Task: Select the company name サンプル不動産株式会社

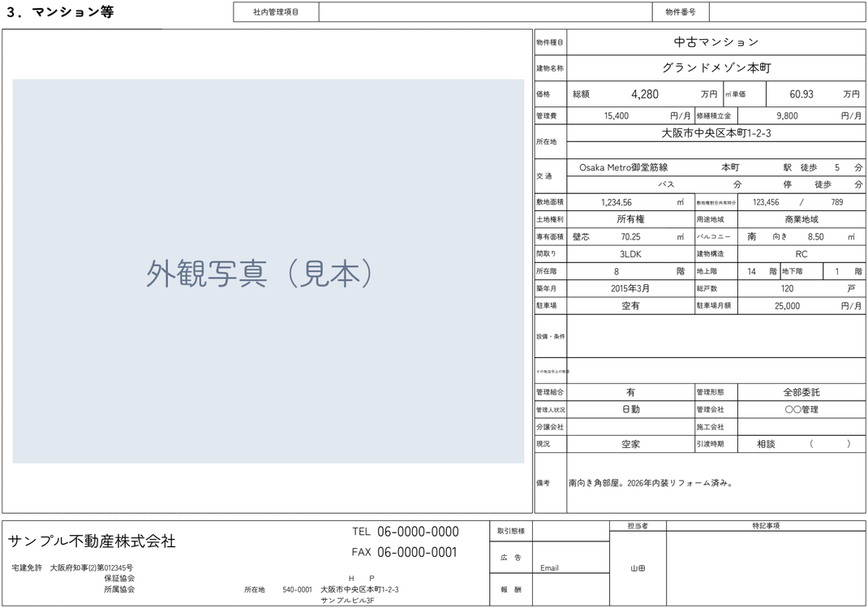Action: [x=92, y=541]
